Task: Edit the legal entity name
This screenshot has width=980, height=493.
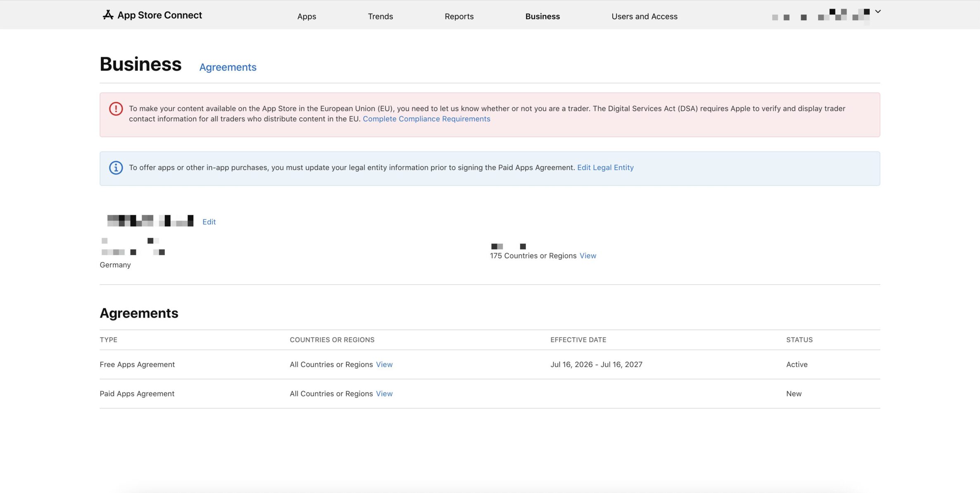Action: pyautogui.click(x=209, y=222)
